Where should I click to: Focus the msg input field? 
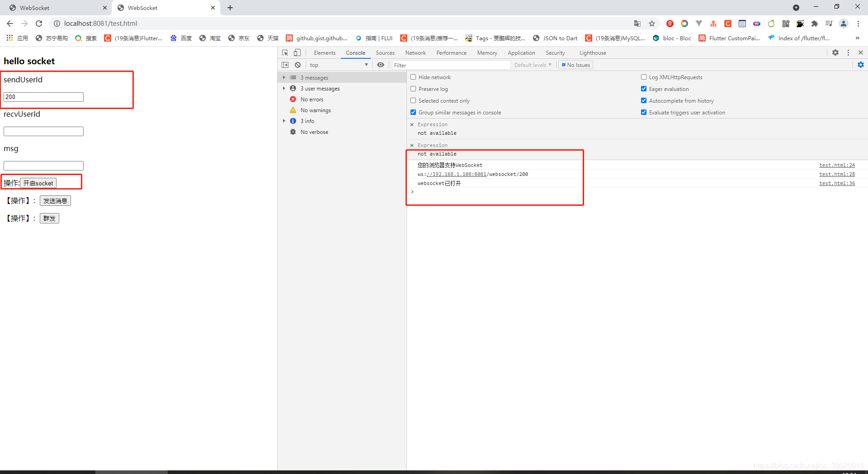43,166
